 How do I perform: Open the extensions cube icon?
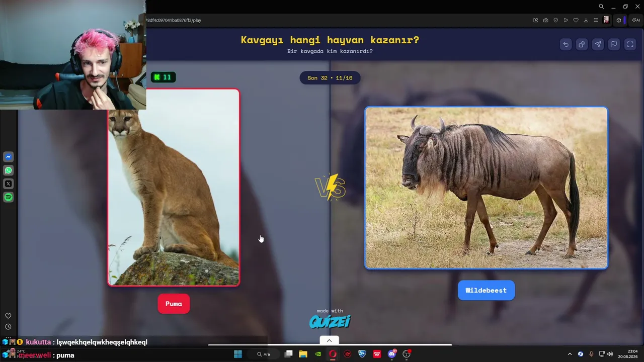[x=619, y=20]
